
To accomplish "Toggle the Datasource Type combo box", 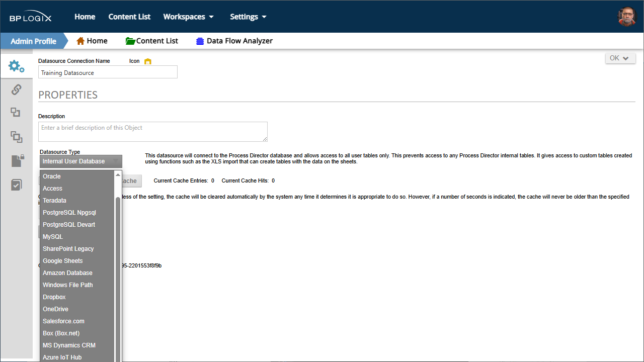I will 81,161.
